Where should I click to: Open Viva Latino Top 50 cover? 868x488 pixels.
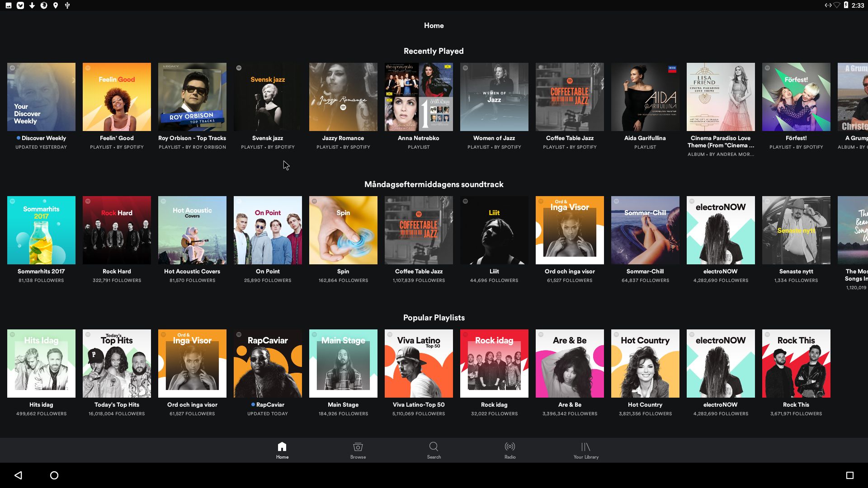click(x=419, y=363)
